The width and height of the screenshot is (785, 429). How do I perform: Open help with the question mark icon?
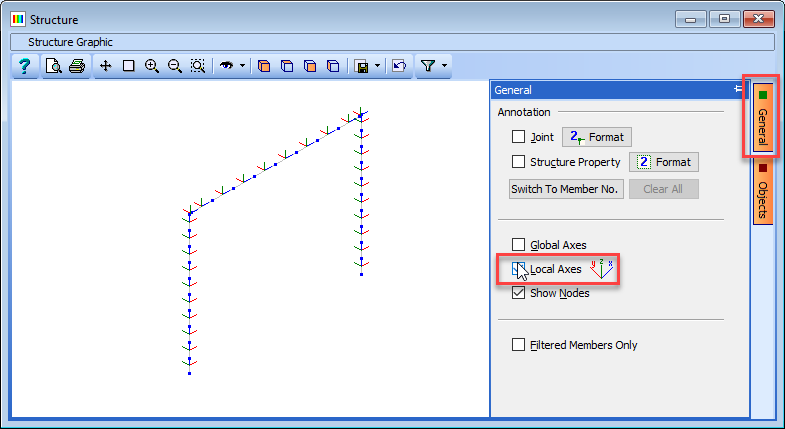pos(25,66)
